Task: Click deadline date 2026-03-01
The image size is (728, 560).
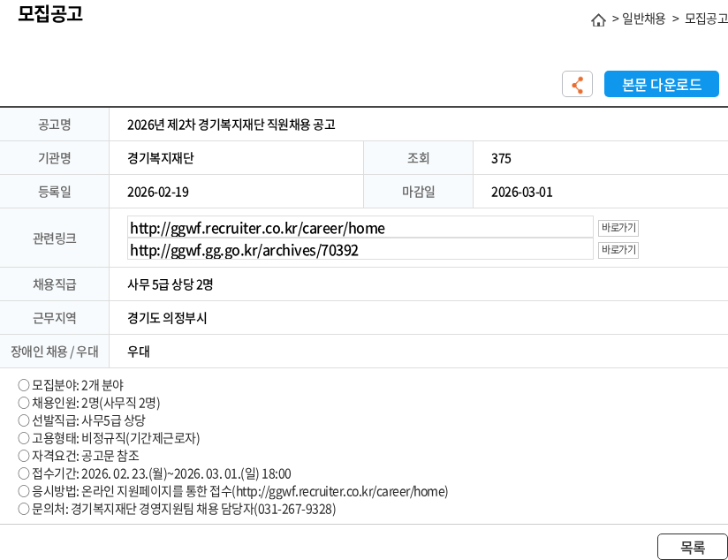Action: point(522,193)
